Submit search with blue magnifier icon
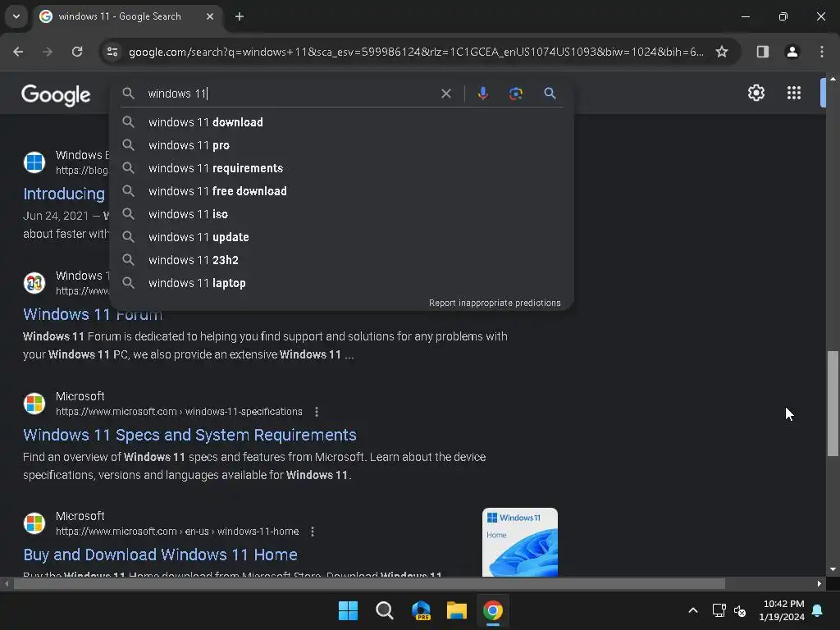Screen dimensions: 840x630 [x=550, y=94]
